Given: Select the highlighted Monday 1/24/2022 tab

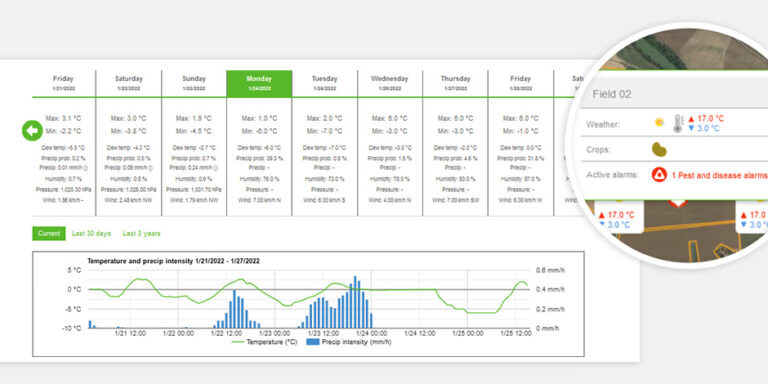Looking at the screenshot, I should tap(259, 83).
